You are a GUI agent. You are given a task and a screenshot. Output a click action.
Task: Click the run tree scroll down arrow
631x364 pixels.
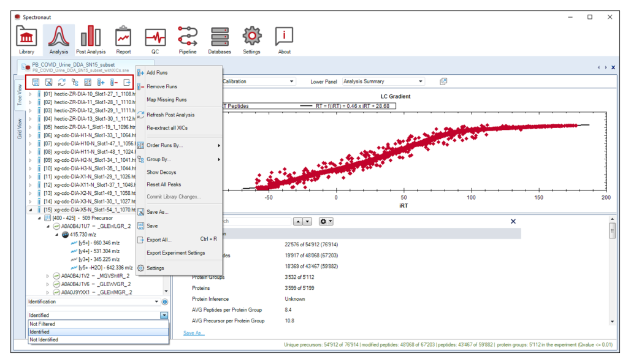tap(166, 291)
